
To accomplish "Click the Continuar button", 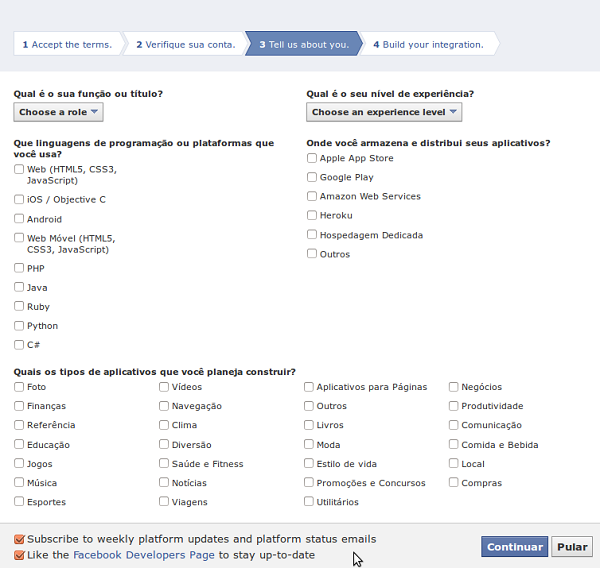I will (x=514, y=547).
